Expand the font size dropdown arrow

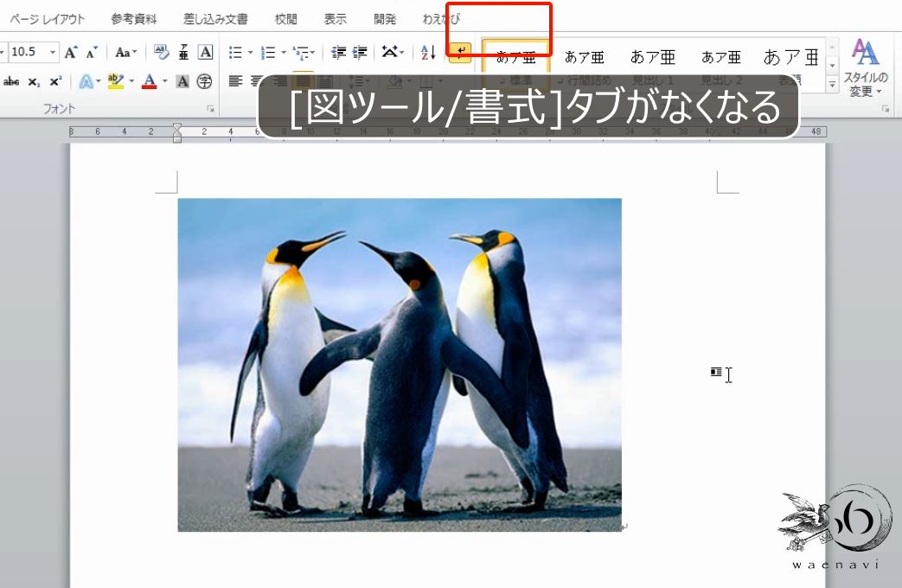coord(53,52)
